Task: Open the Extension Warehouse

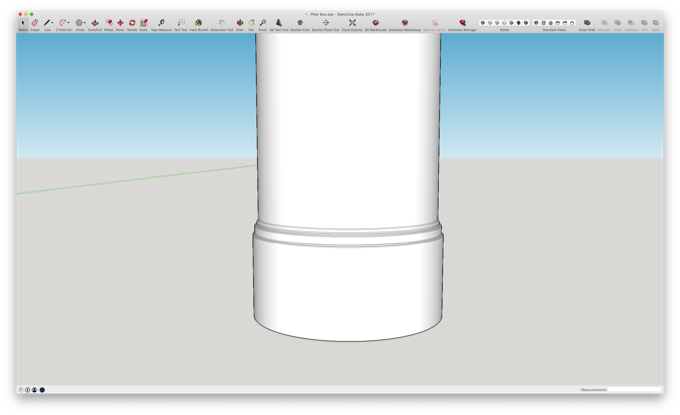Action: click(405, 23)
